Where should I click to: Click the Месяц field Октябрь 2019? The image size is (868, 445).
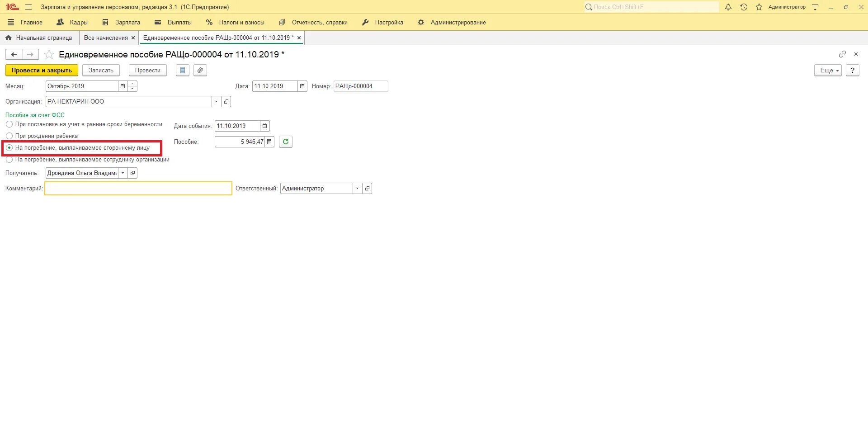pyautogui.click(x=82, y=86)
